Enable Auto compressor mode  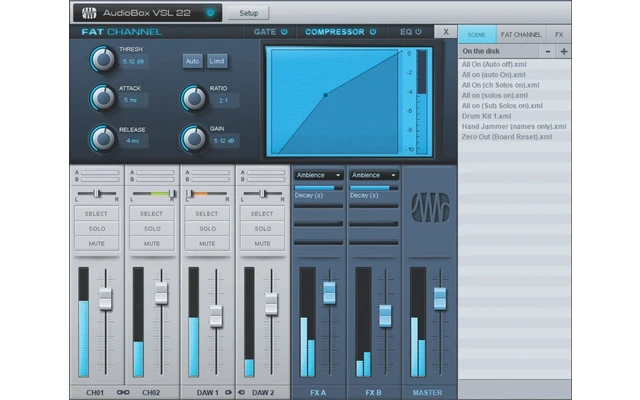[192, 61]
